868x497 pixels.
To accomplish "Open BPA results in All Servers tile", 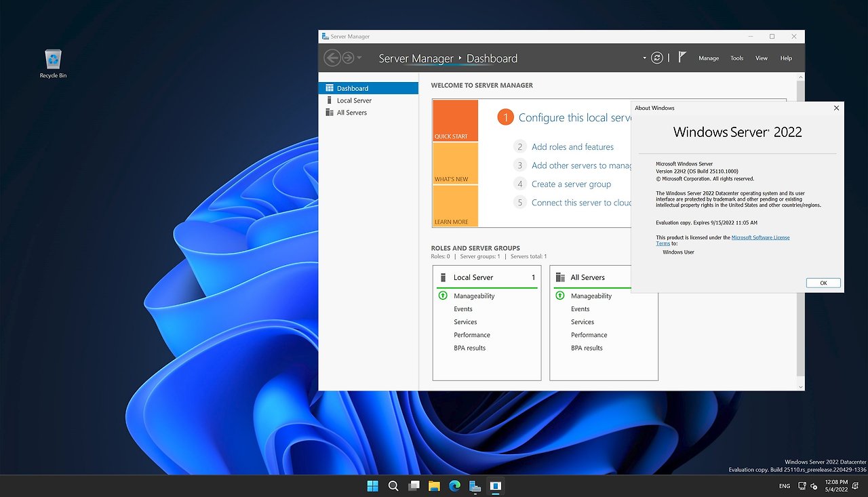I will [587, 348].
